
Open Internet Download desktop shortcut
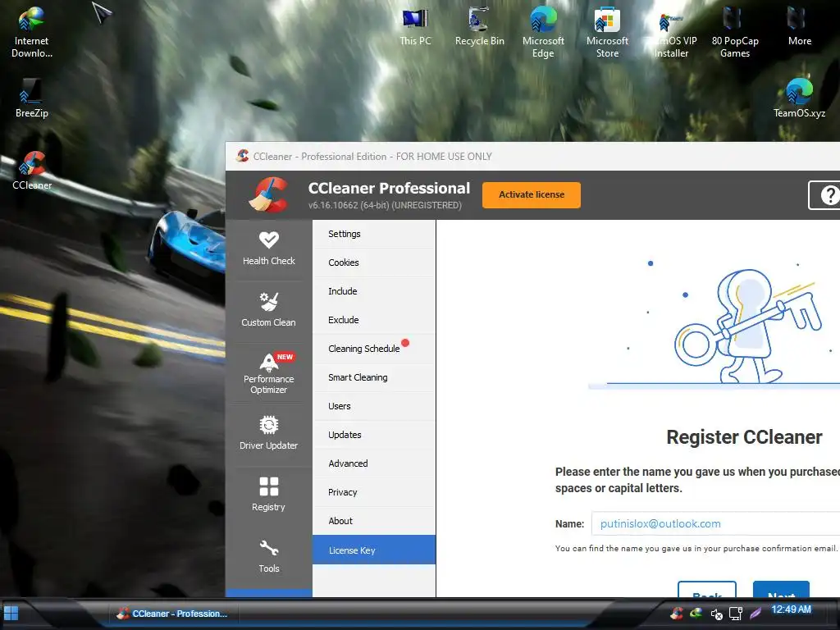(x=32, y=32)
